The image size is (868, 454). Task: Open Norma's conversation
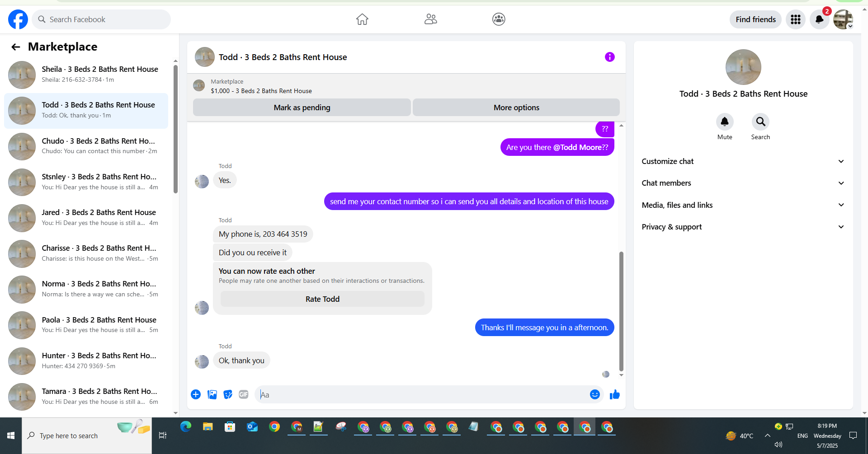pos(86,289)
